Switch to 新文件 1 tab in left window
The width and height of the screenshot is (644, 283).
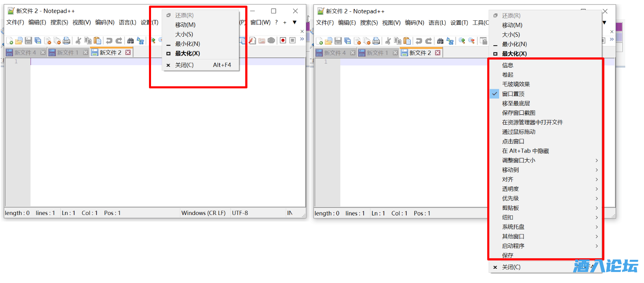[68, 53]
